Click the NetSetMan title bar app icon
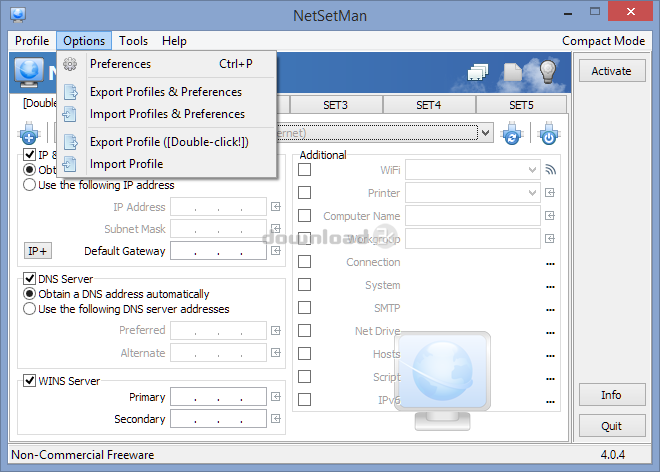The height and width of the screenshot is (472, 660). [18, 14]
